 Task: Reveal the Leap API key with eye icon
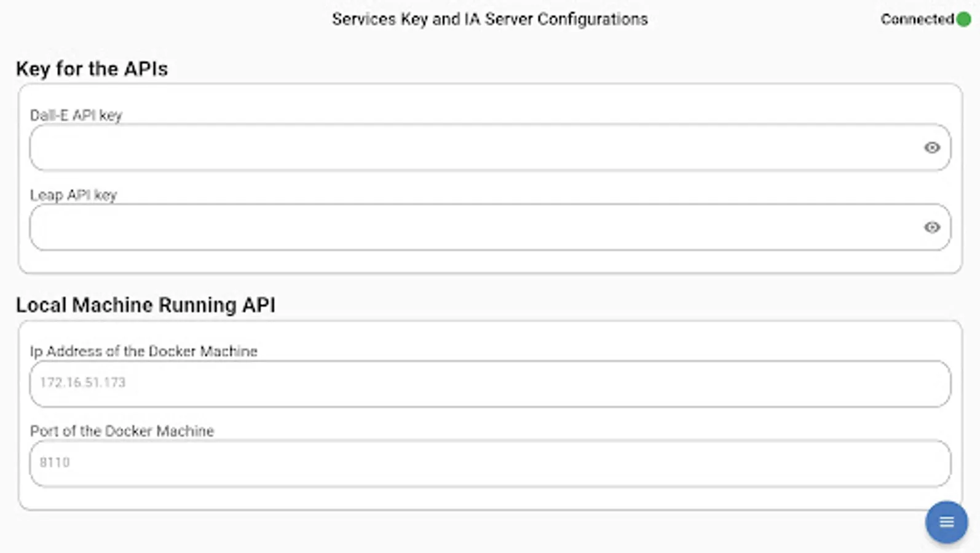coord(932,227)
